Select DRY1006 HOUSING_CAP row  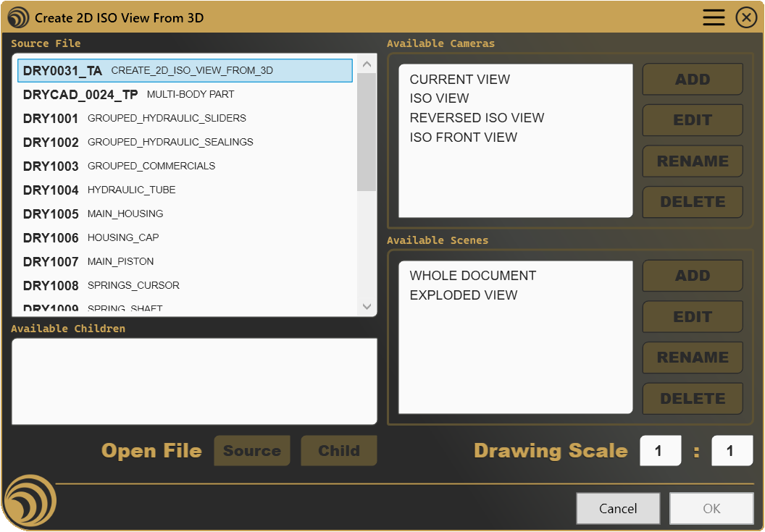(x=185, y=238)
